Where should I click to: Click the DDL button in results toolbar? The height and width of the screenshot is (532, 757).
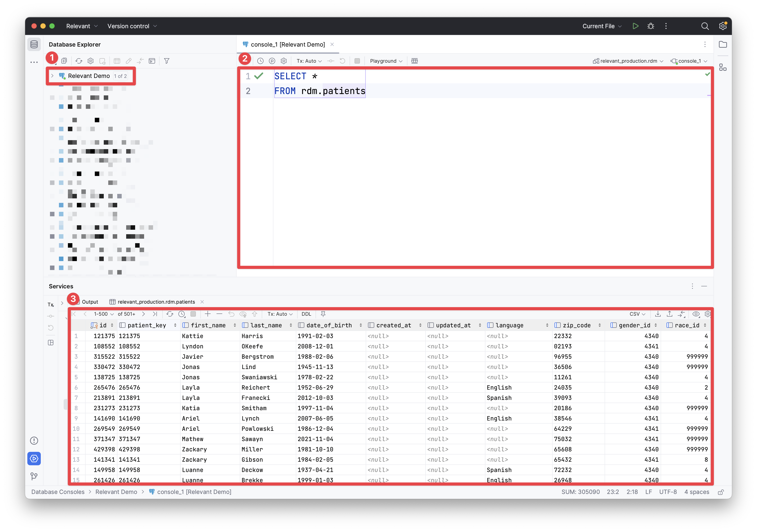[x=306, y=314]
